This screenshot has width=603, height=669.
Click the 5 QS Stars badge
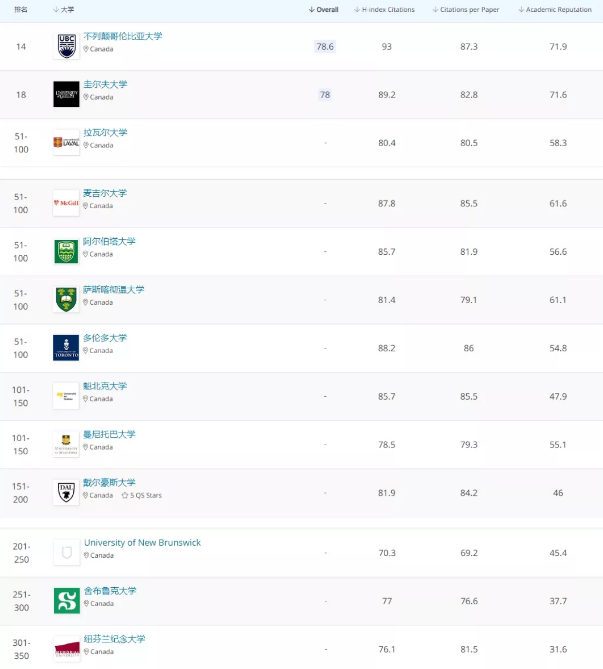(142, 495)
